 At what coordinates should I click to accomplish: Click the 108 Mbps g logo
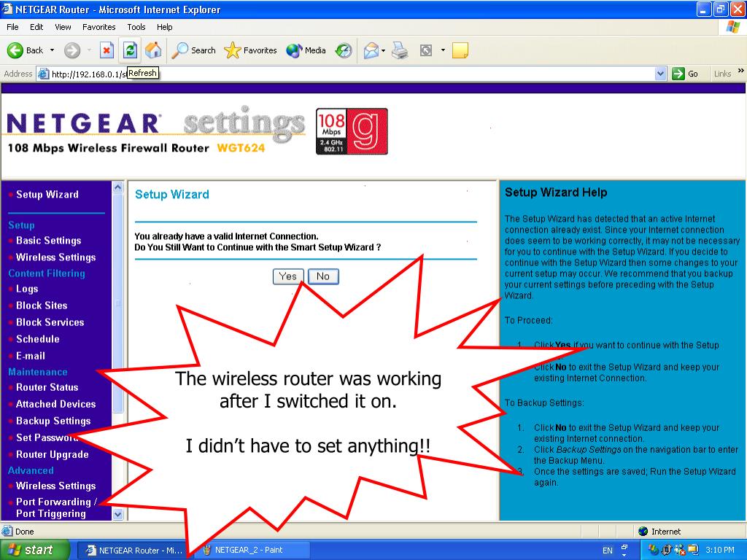(x=352, y=131)
